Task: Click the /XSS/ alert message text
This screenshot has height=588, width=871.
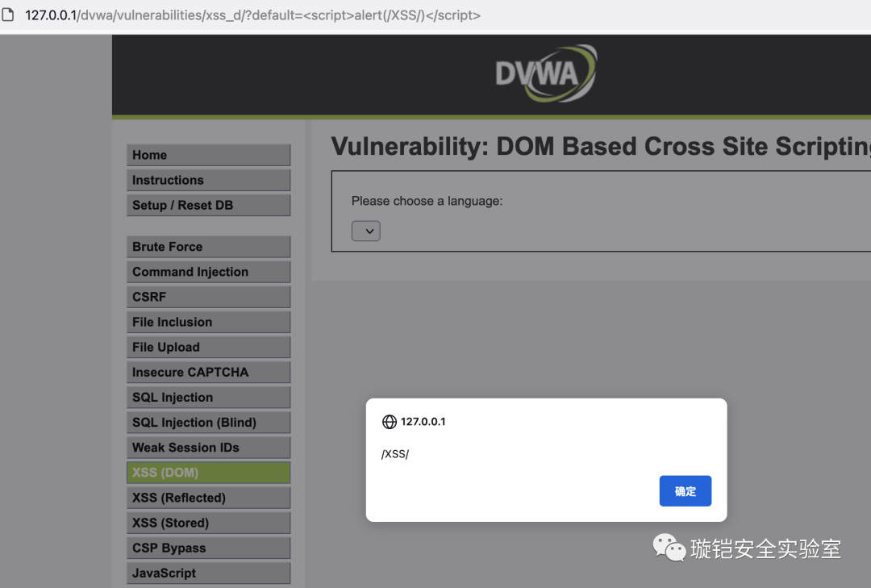Action: coord(395,454)
